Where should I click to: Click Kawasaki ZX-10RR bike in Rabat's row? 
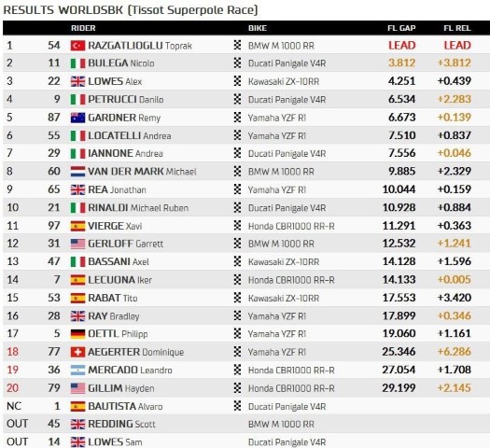tap(284, 299)
